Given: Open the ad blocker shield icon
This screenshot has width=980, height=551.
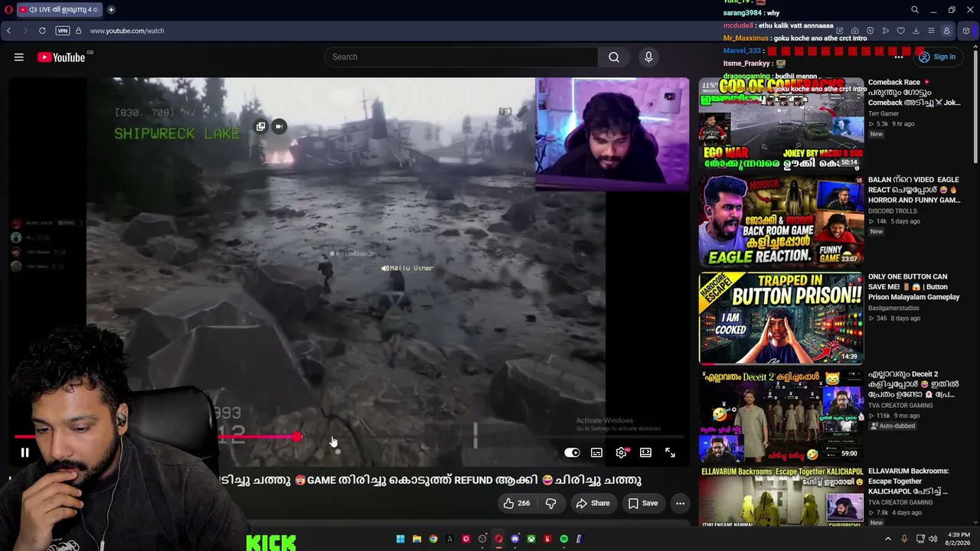Looking at the screenshot, I should point(871,31).
